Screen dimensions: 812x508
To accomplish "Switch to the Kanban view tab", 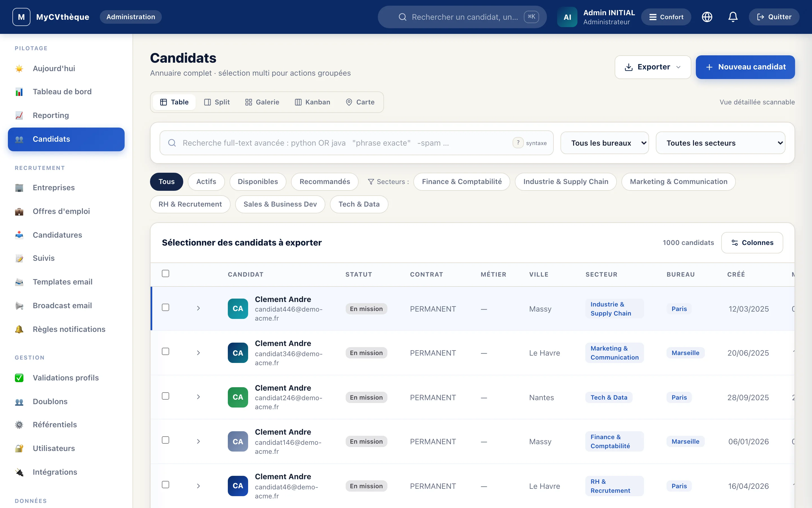I will (312, 102).
